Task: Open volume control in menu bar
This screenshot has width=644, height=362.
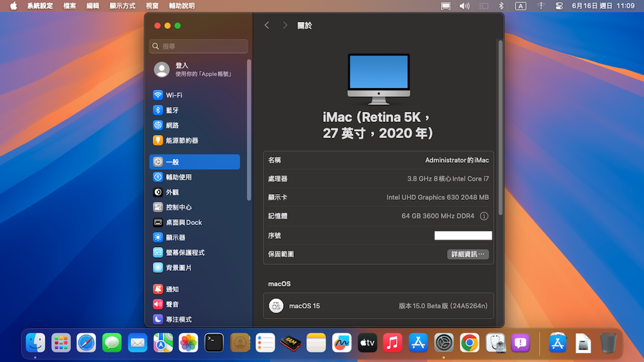Action: 464,6
